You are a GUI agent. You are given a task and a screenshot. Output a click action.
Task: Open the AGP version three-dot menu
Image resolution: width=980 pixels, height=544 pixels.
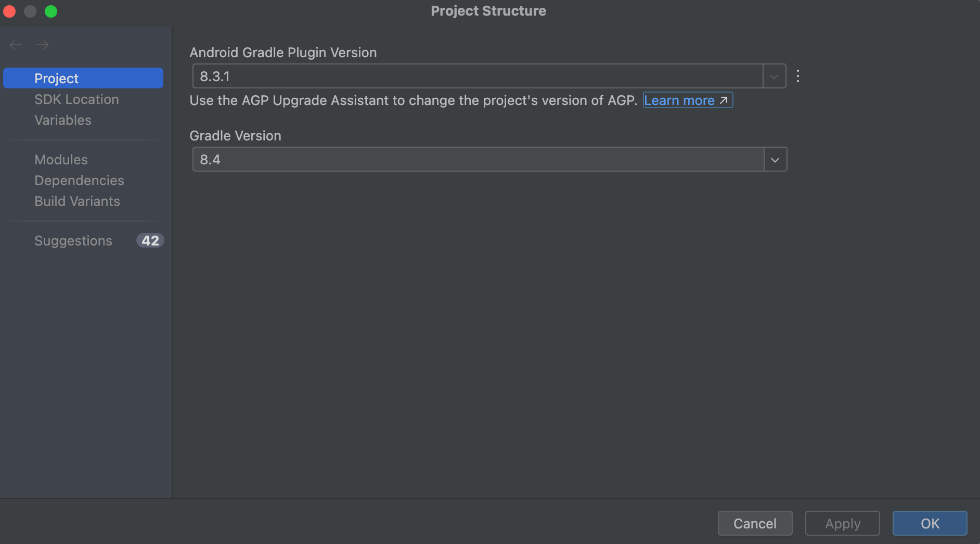click(798, 76)
